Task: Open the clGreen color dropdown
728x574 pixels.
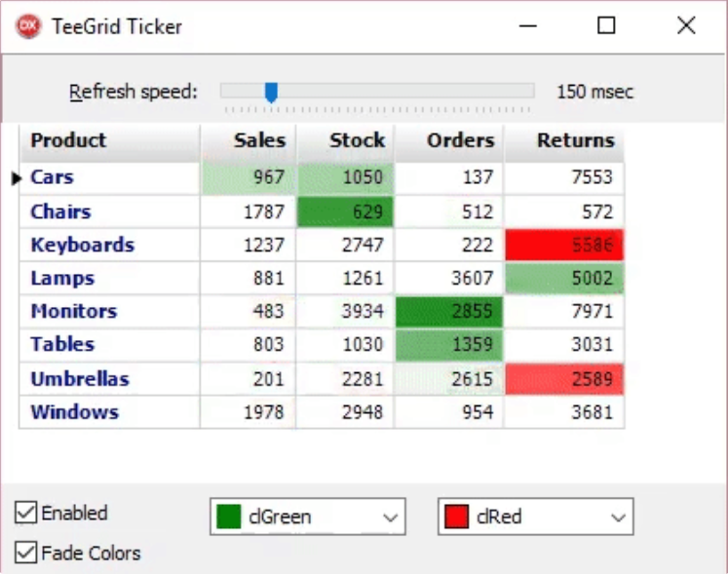Action: tap(391, 517)
